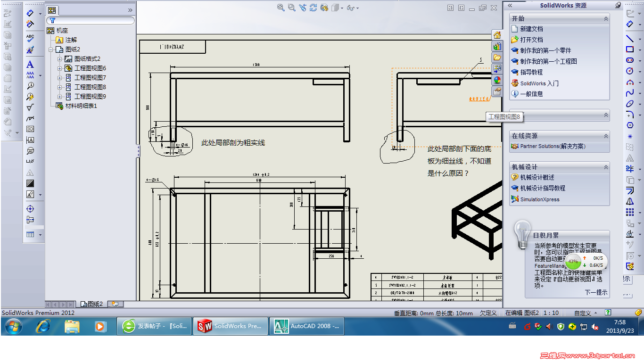Choose the Area Hatch/Fill tool
Screen dimensions: 644x362
tap(30, 183)
